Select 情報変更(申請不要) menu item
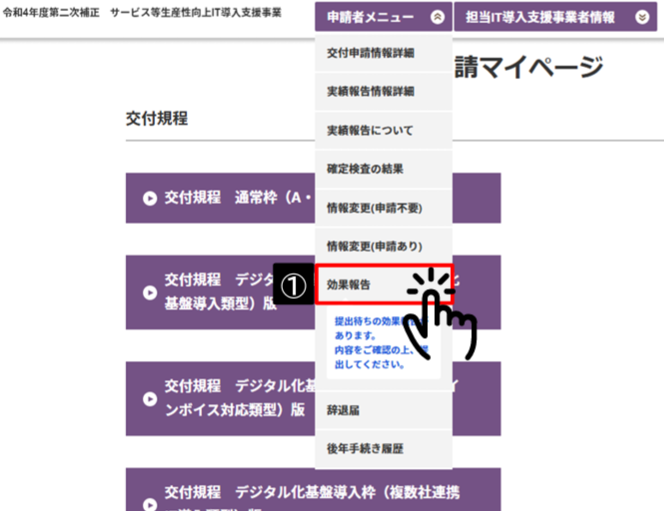The width and height of the screenshot is (664, 511). tap(375, 208)
